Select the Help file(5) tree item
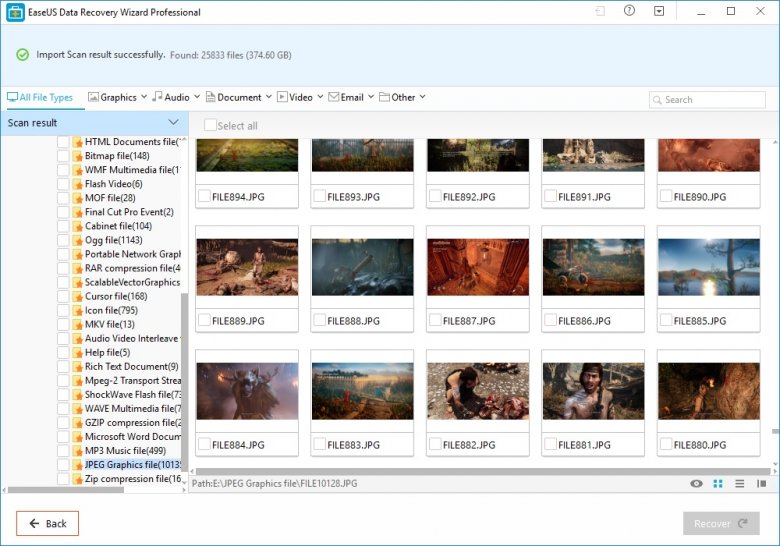 pyautogui.click(x=107, y=353)
